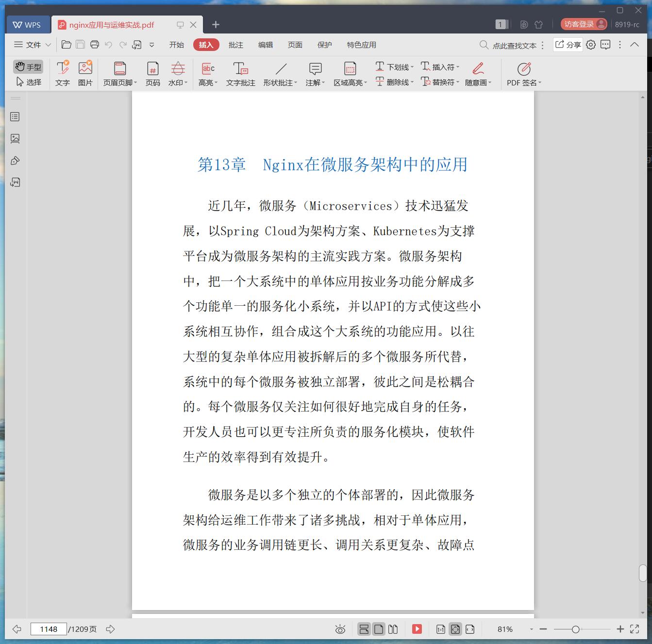The width and height of the screenshot is (652, 644).
Task: Open 水印 watermark dropdown
Action: [x=178, y=74]
